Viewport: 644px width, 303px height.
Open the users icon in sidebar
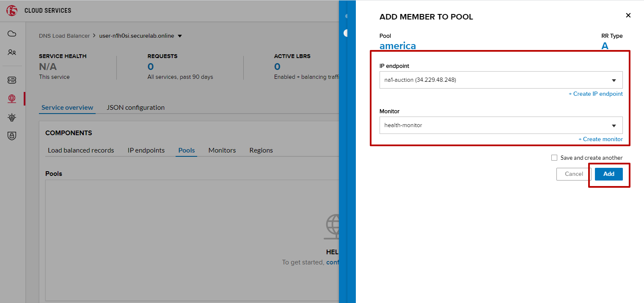(12, 53)
